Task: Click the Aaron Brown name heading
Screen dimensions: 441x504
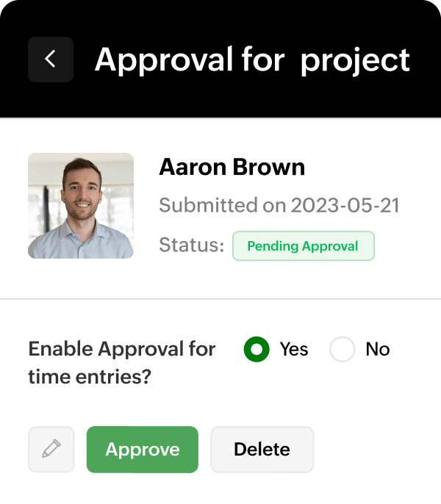Action: 232,168
